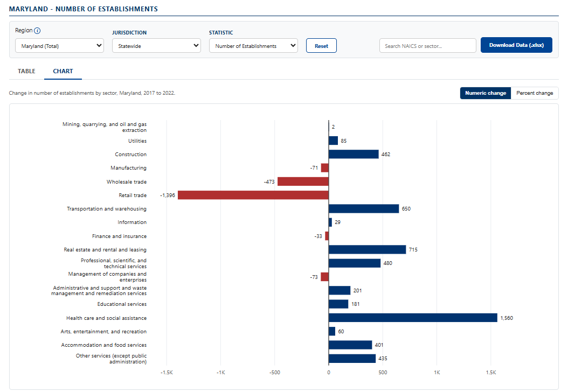Click the Region info icon
The width and height of the screenshot is (568, 392).
(37, 31)
